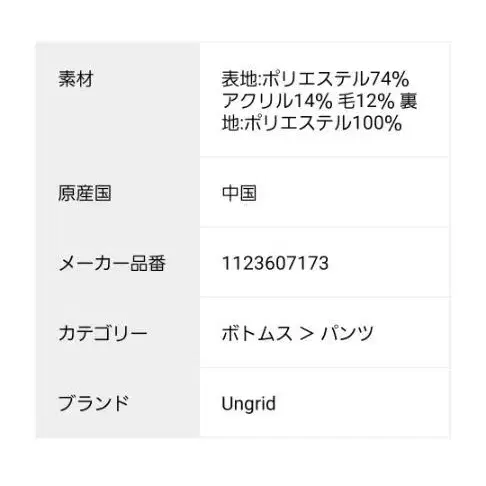The width and height of the screenshot is (486, 486).
Task: Click the 100% text in lining line
Action: [x=377, y=123]
